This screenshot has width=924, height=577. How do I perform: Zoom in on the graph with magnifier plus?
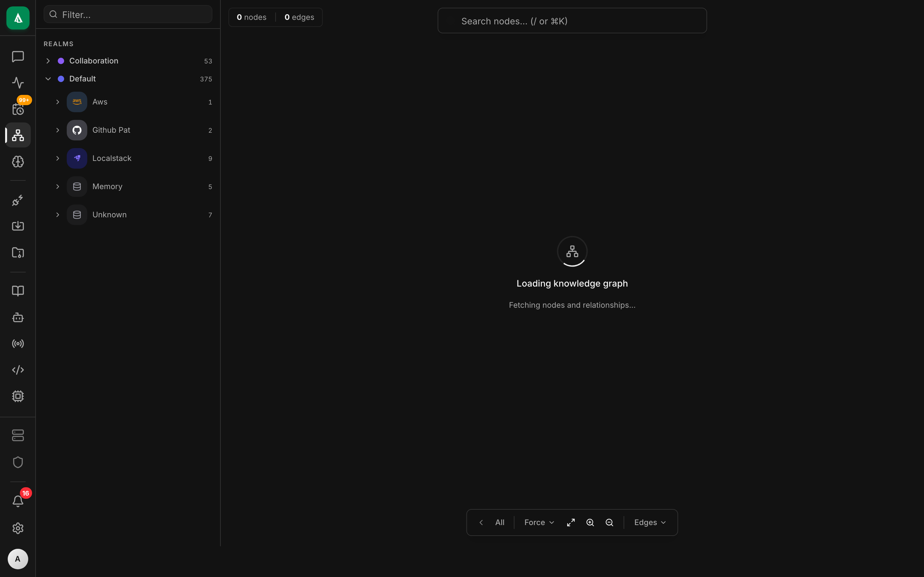click(x=590, y=522)
